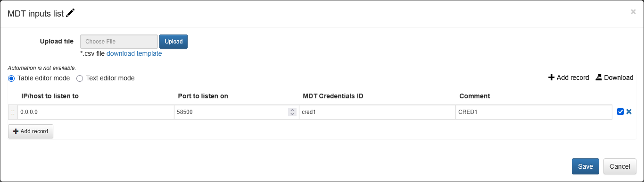Click the plus icon for Add record at top right
Screen dimensions: 644x182
(x=551, y=78)
